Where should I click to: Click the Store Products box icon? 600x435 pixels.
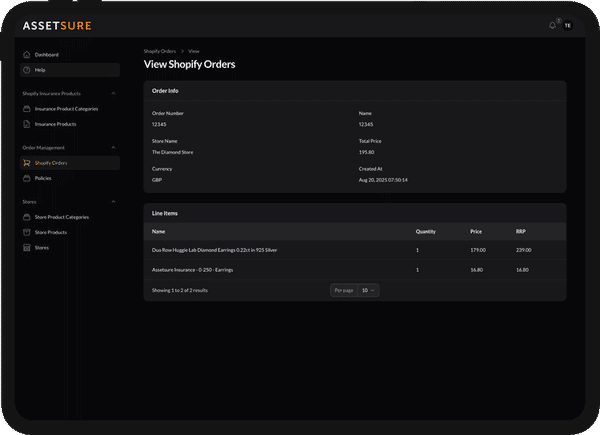coord(27,232)
